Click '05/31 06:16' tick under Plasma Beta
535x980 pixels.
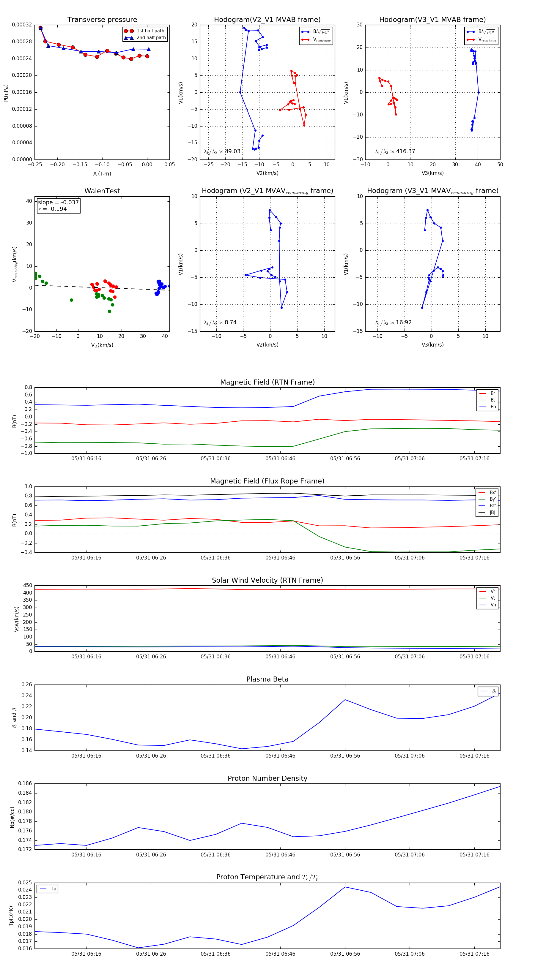pos(86,755)
